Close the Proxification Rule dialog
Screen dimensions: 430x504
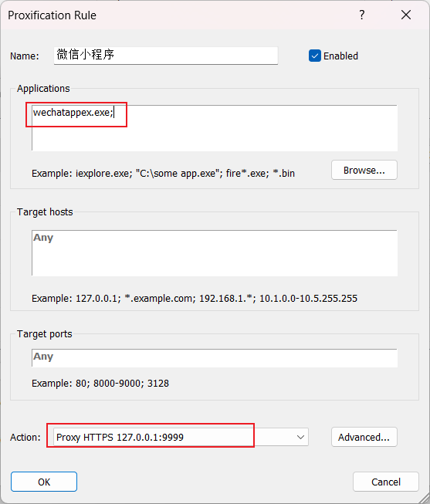pyautogui.click(x=406, y=15)
